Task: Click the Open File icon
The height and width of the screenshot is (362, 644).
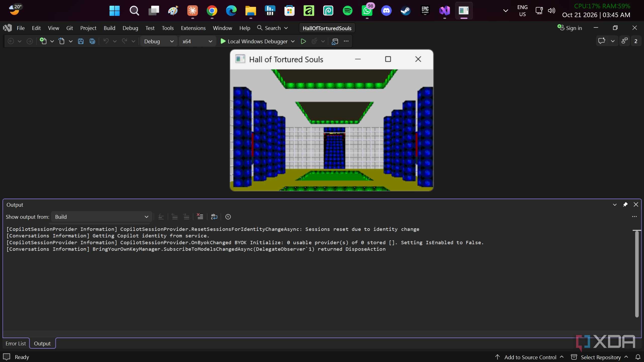Action: click(x=62, y=41)
